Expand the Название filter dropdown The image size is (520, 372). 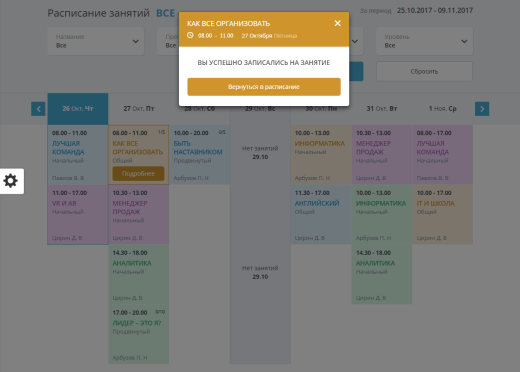[x=96, y=41]
